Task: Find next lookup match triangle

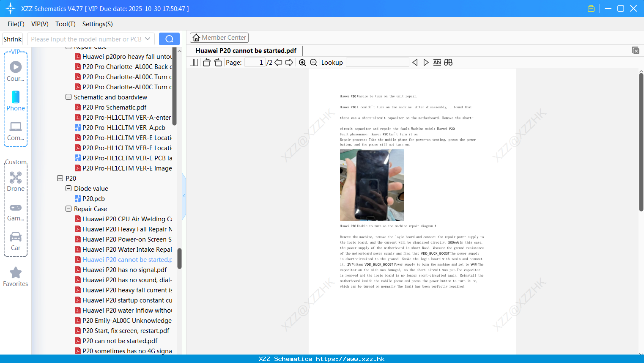Action: coord(426,63)
